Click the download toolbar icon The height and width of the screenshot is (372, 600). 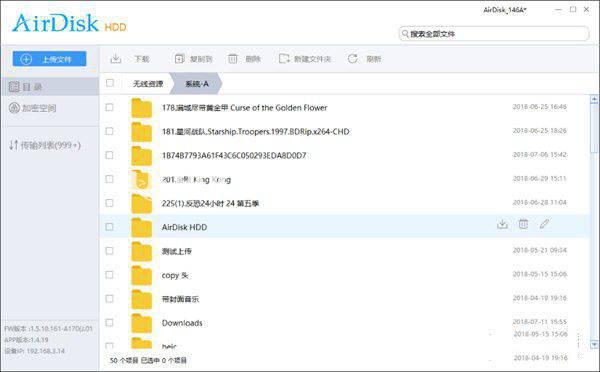click(x=116, y=59)
